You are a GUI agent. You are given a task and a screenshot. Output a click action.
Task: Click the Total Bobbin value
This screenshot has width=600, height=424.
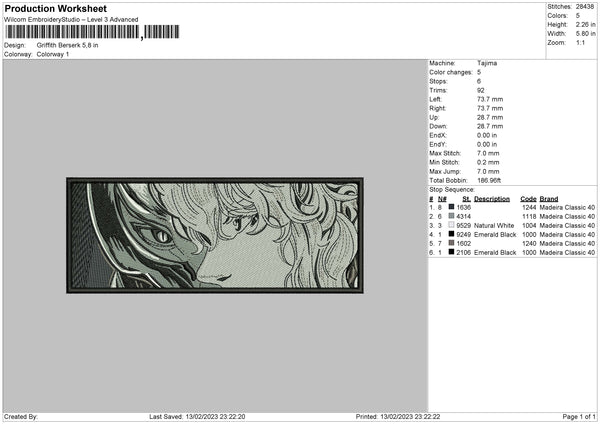(489, 180)
